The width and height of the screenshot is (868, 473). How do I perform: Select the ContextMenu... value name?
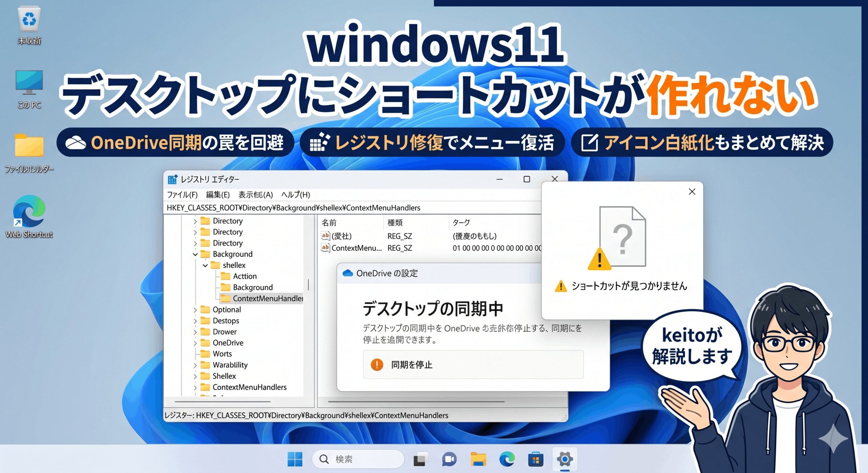357,248
